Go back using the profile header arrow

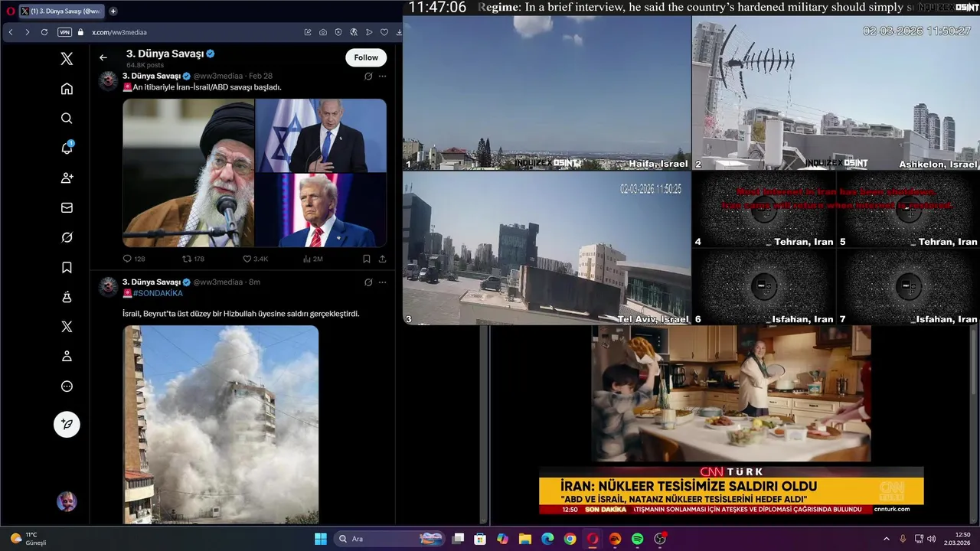click(103, 57)
